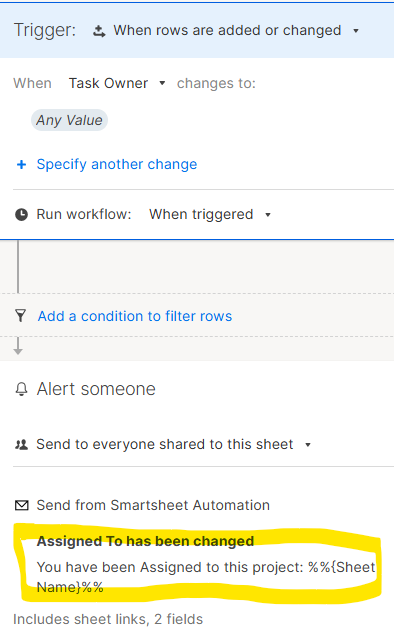Click Add a condition to filter rows

tap(135, 316)
